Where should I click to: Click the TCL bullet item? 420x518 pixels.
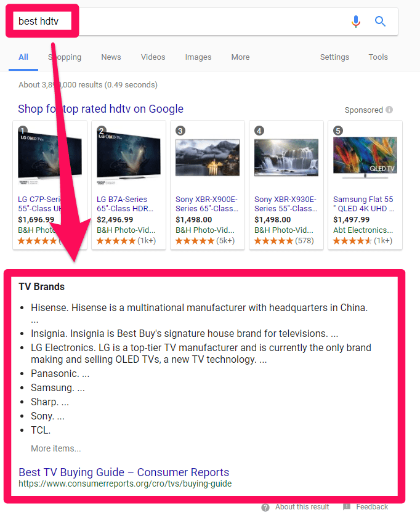pyautogui.click(x=41, y=430)
